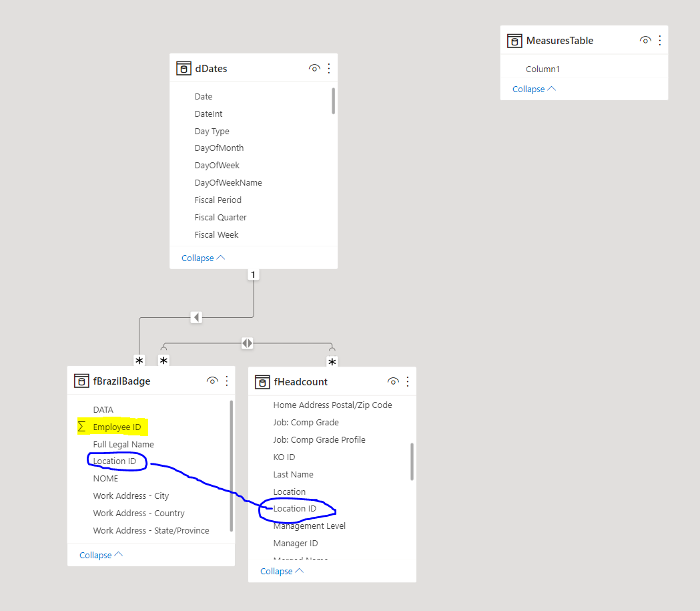The width and height of the screenshot is (700, 611).
Task: Select the DATA field in fBrazilBadge
Action: pos(103,409)
